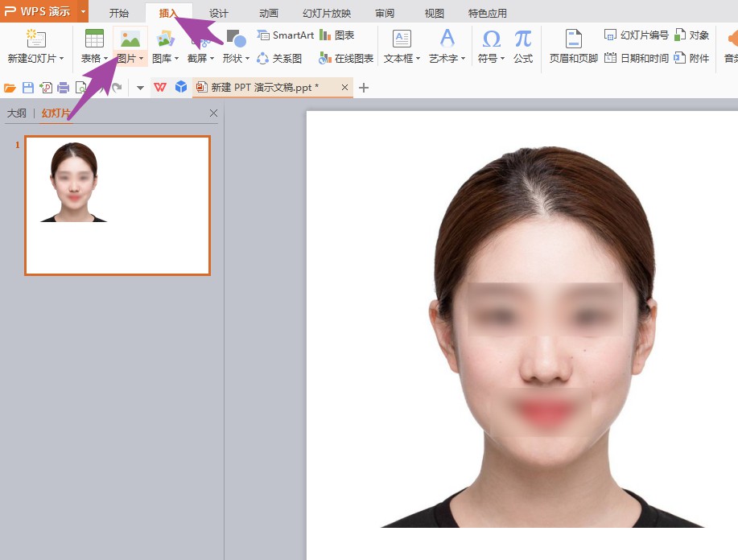Click the New Slide (新建幻灯片) icon
Viewport: 738px width, 560px height.
click(36, 39)
